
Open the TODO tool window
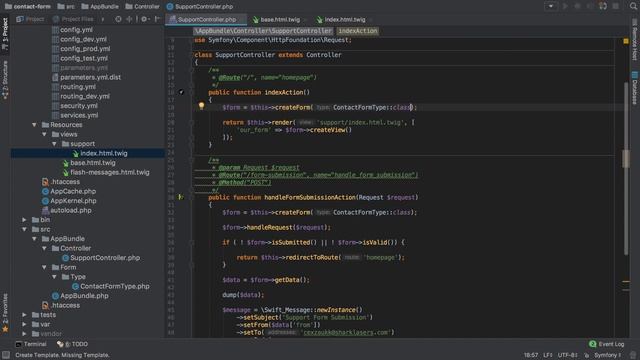pos(73,344)
